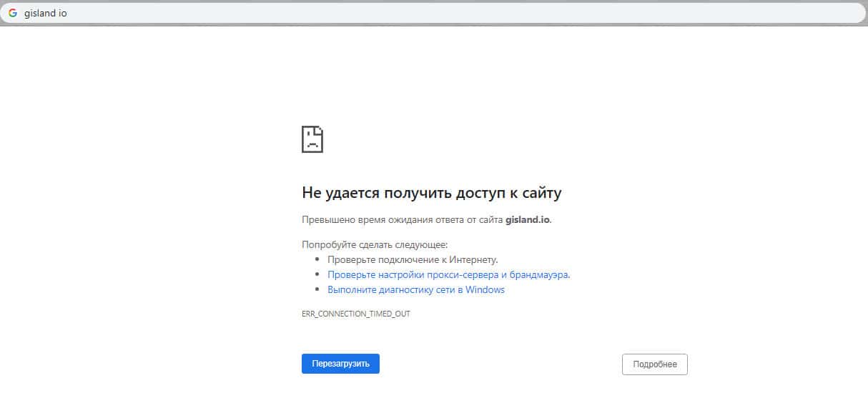Click the heading Не удается получить доступ к сайту
This screenshot has height=398, width=868.
click(432, 193)
